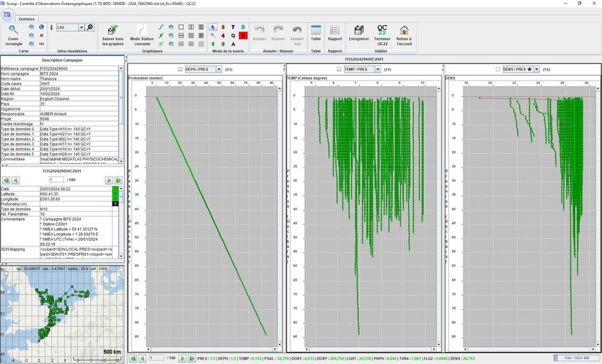The image size is (602, 364).
Task: Click the round application menu button
Action: (x=7, y=14)
